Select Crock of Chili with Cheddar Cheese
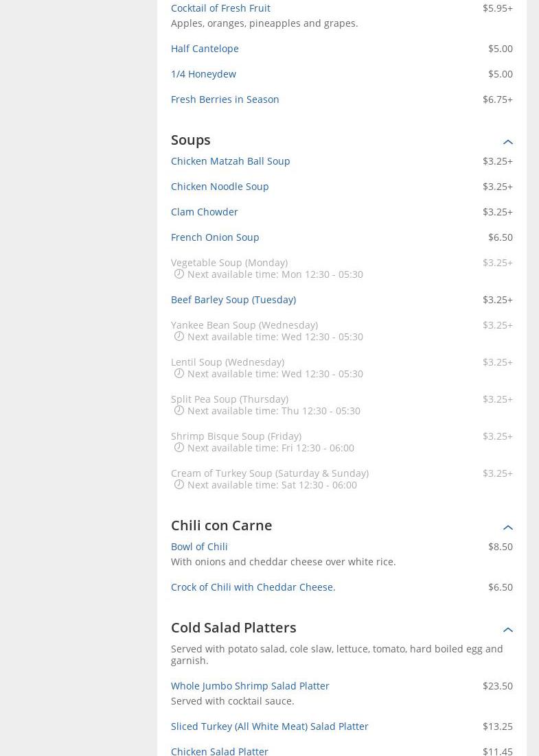539x756 pixels. click(x=253, y=587)
